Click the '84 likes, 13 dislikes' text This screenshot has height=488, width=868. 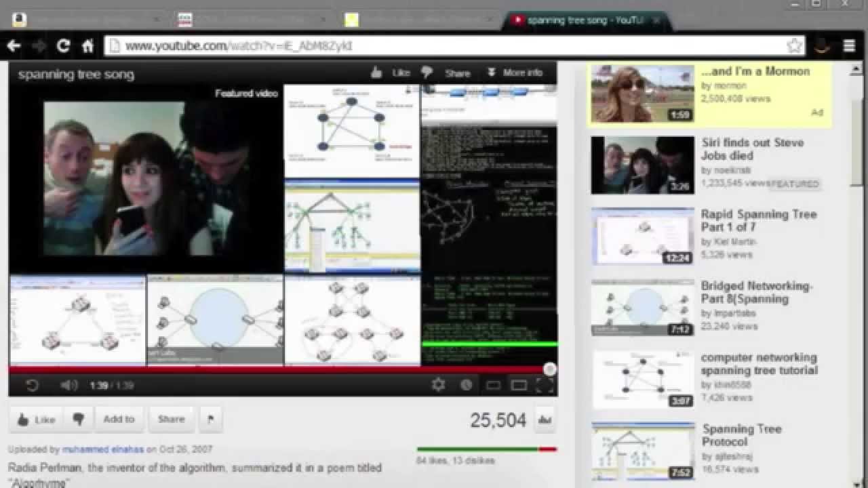pyautogui.click(x=455, y=461)
